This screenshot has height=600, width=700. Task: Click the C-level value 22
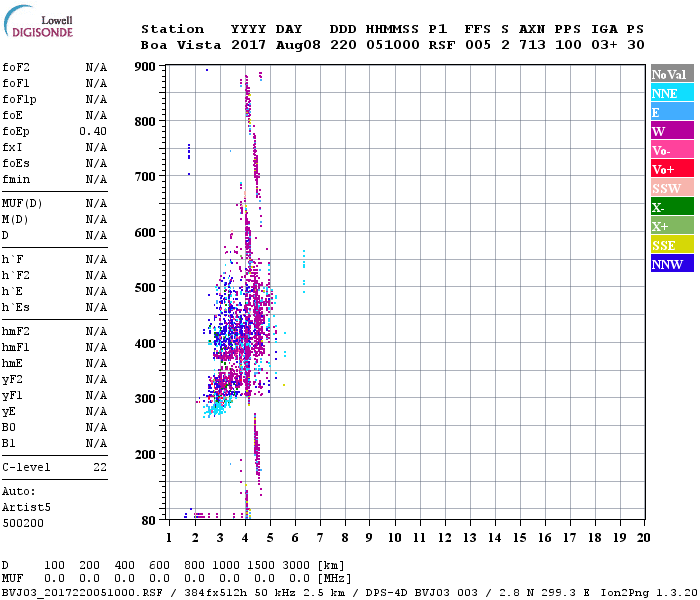tap(100, 467)
